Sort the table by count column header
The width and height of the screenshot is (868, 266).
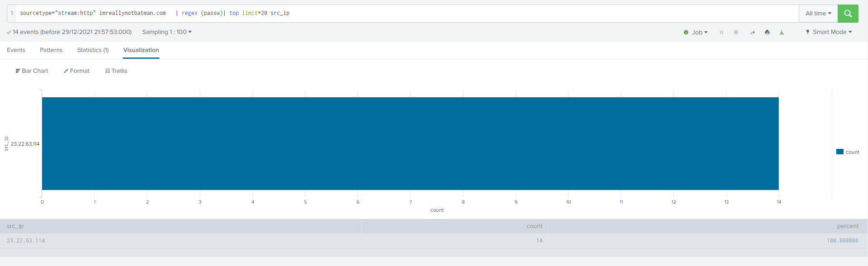point(534,226)
